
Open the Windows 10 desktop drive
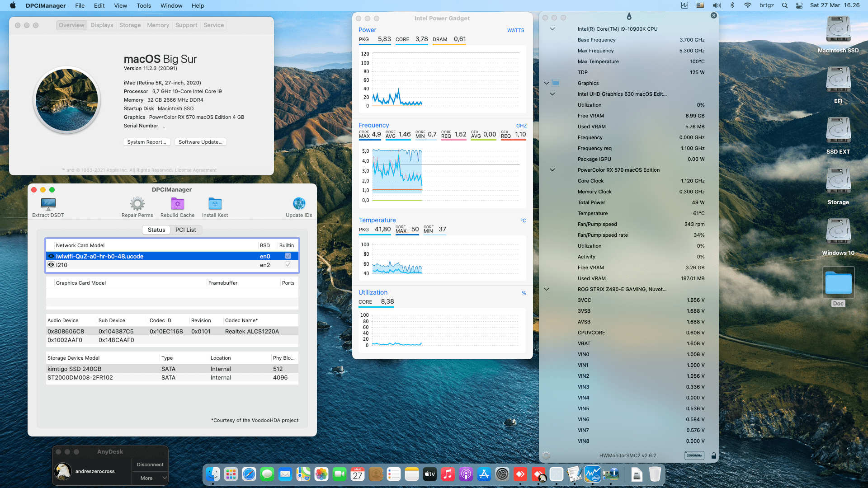tap(838, 237)
